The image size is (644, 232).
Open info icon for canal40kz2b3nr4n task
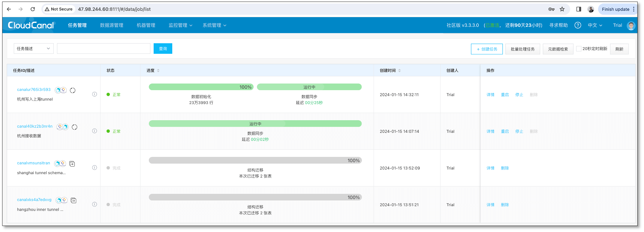point(95,131)
